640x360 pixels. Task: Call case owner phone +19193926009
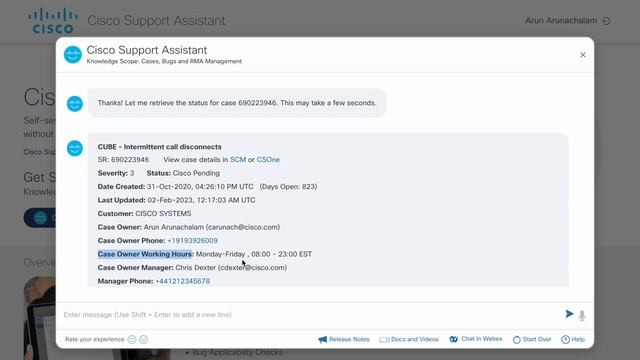pos(192,241)
